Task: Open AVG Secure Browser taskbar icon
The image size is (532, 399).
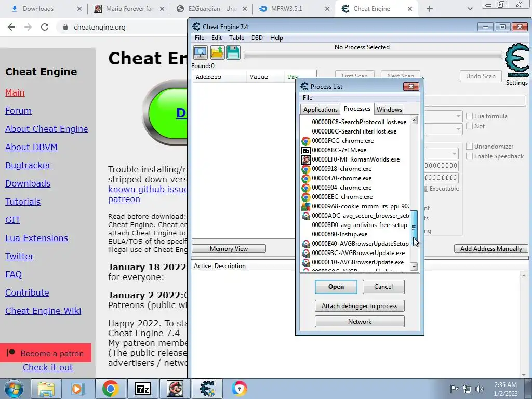Action: [x=239, y=389]
